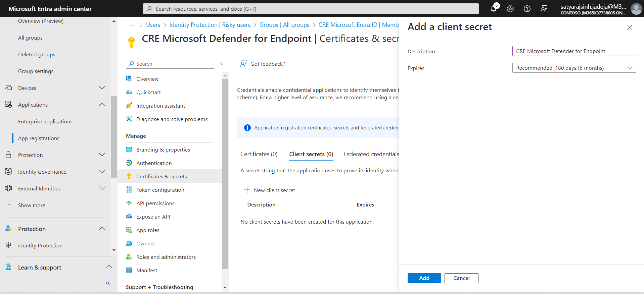Click the help question mark icon

click(527, 9)
